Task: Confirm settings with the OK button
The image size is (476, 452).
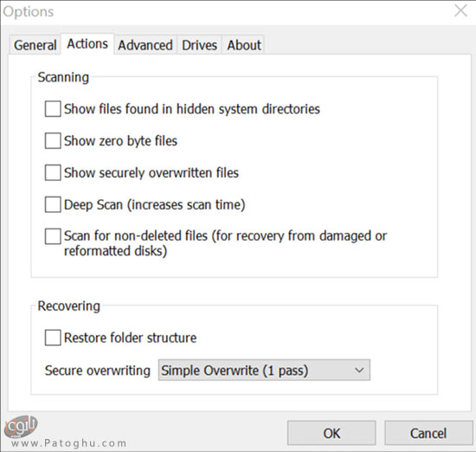Action: 331,433
